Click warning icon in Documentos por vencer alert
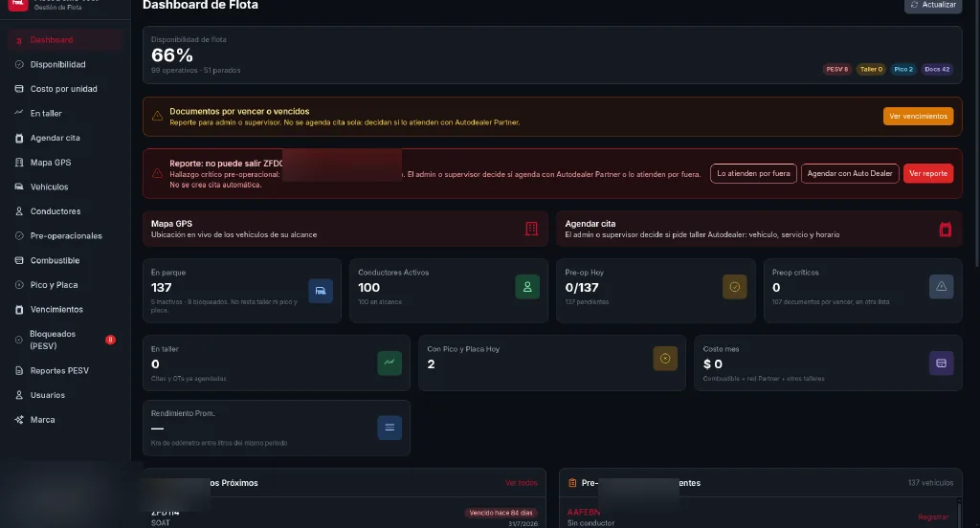Viewport: 980px width, 528px height. tap(158, 117)
